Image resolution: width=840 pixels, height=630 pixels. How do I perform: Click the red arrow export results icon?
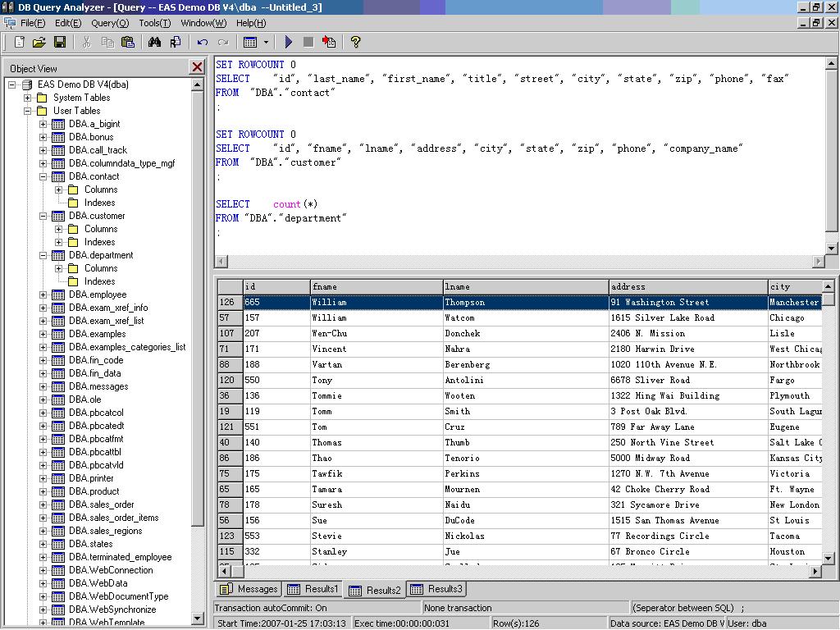(329, 42)
